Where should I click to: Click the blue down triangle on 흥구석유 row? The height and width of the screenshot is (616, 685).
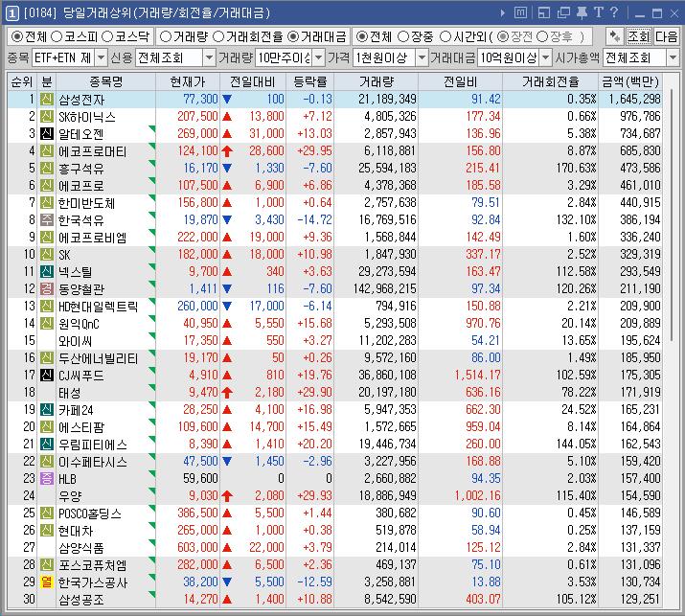coord(227,169)
